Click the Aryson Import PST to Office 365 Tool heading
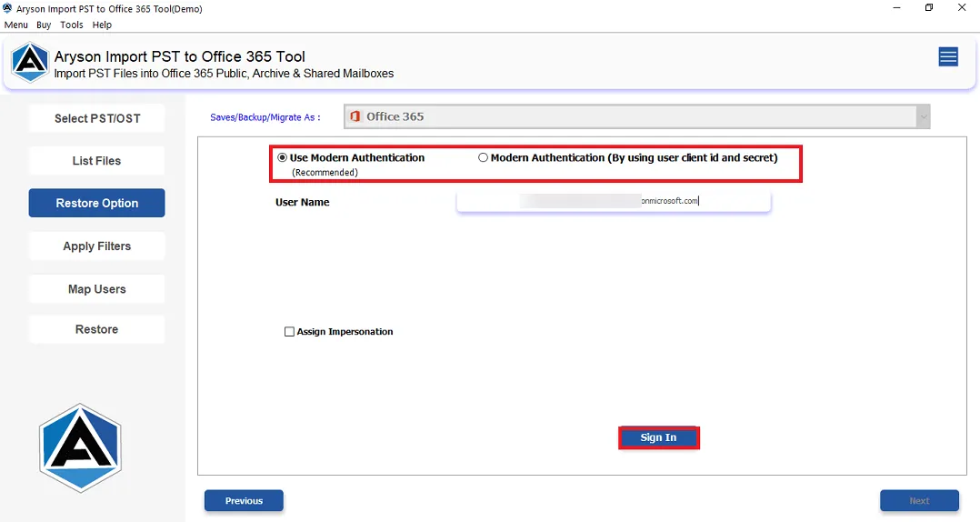This screenshot has height=522, width=980. pos(179,56)
